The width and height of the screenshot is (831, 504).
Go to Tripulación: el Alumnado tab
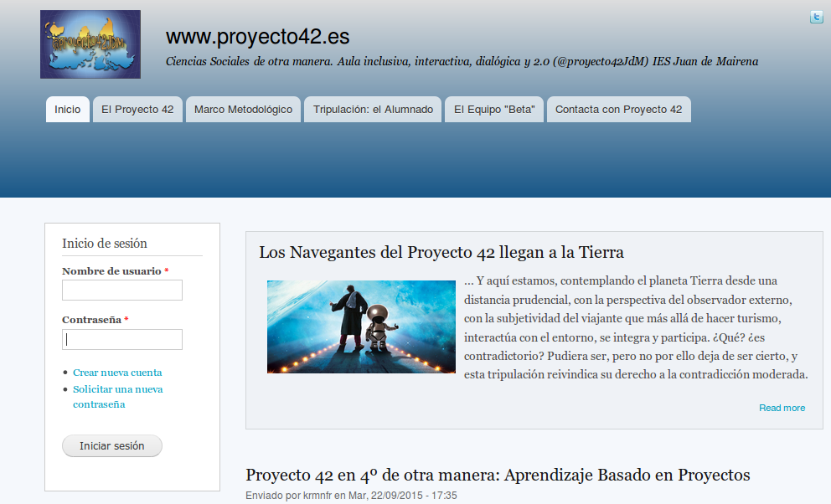pyautogui.click(x=373, y=110)
